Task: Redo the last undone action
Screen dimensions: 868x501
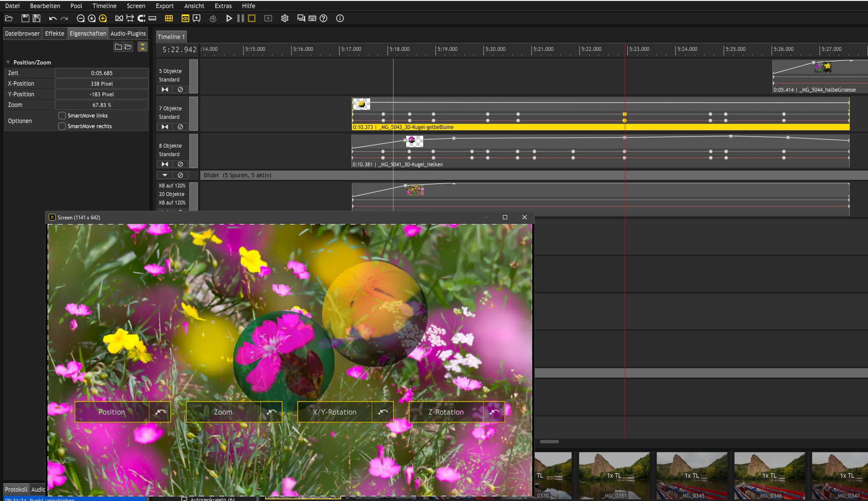Action: tap(65, 18)
